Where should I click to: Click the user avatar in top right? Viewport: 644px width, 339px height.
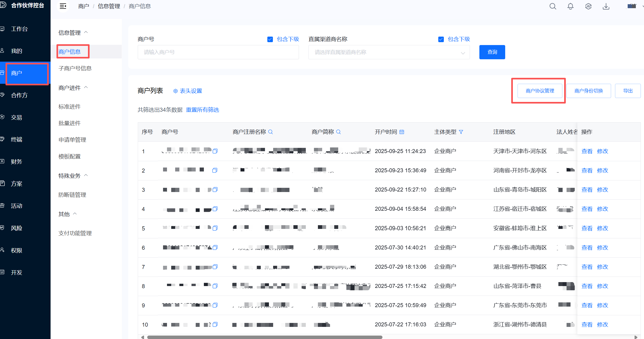pyautogui.click(x=632, y=6)
